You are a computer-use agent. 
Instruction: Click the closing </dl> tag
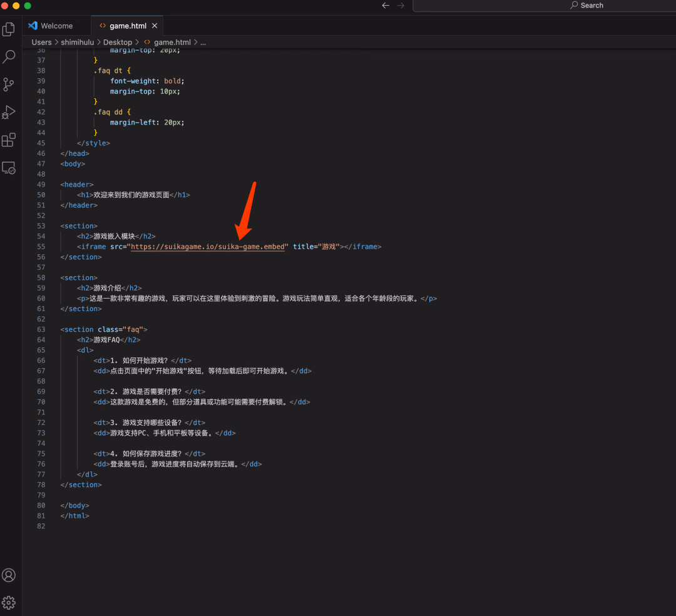[87, 474]
